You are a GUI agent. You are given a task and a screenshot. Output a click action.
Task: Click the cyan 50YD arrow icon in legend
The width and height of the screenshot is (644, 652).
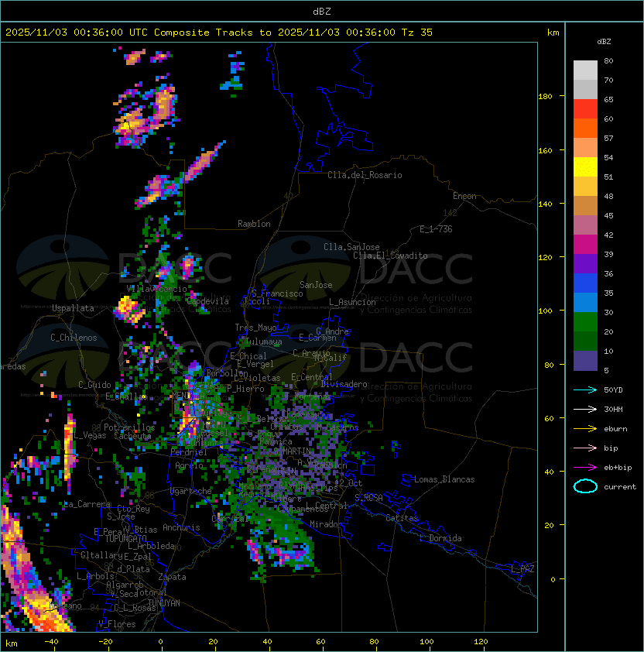tap(585, 390)
